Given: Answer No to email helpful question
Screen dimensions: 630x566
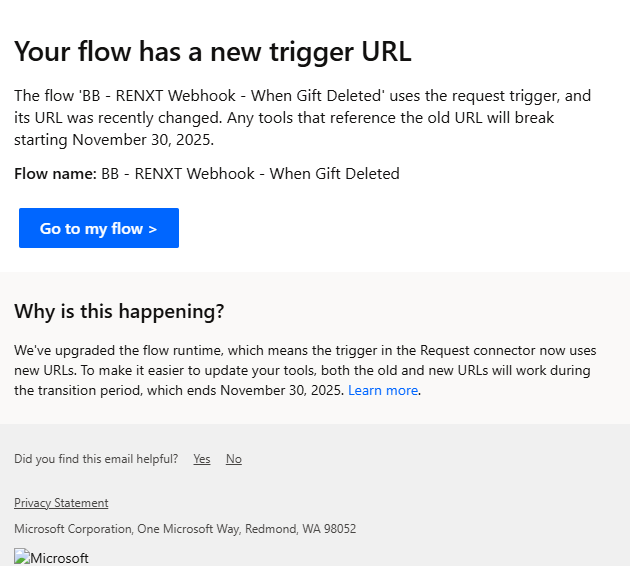Looking at the screenshot, I should pos(233,459).
